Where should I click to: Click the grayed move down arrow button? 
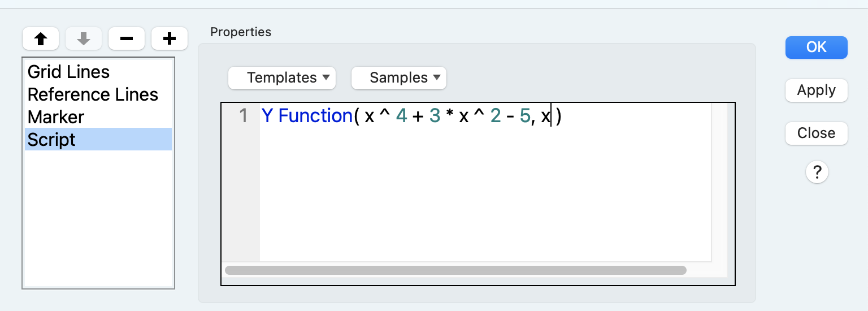pyautogui.click(x=84, y=39)
